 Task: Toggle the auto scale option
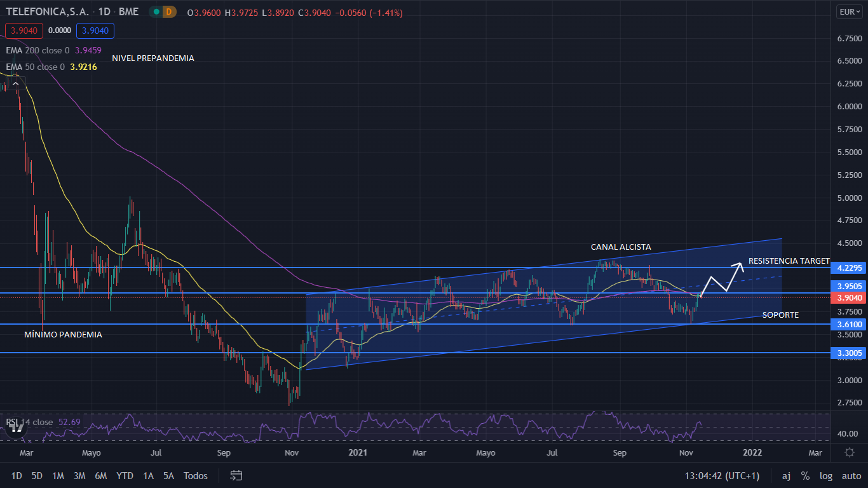coord(851,475)
